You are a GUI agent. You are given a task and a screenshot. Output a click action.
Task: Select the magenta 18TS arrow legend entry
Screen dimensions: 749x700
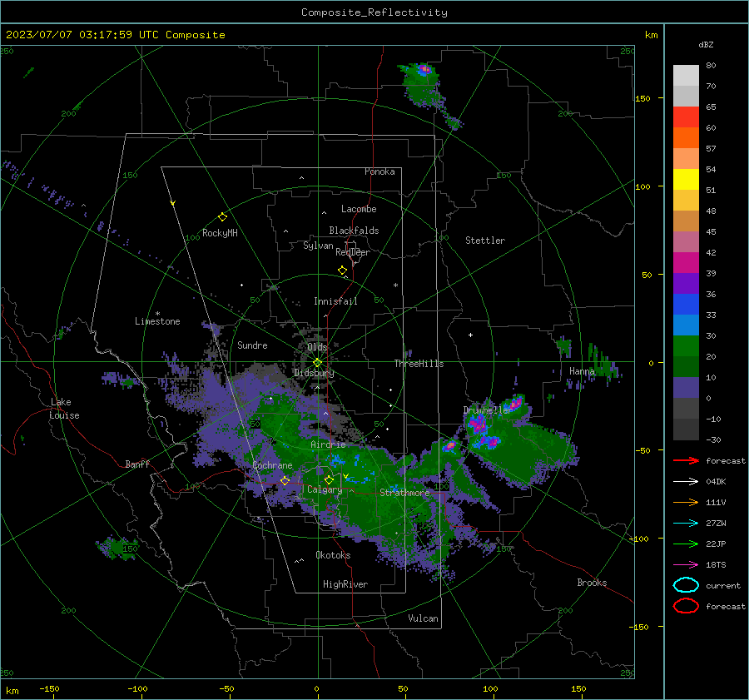pyautogui.click(x=686, y=564)
